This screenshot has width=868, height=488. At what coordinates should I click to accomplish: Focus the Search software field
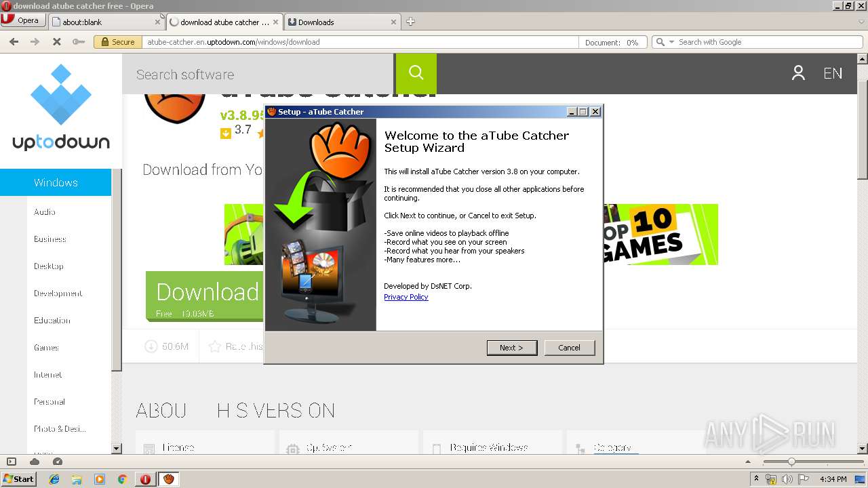click(x=258, y=74)
